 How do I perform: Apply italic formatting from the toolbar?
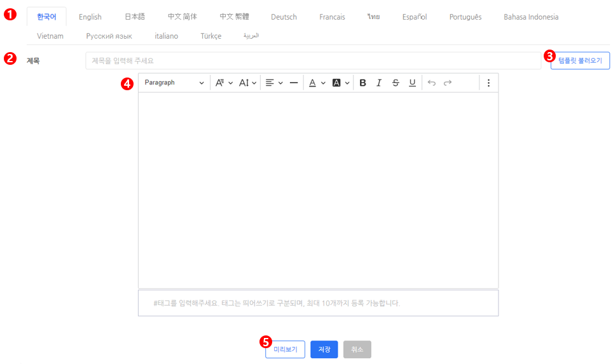point(379,83)
